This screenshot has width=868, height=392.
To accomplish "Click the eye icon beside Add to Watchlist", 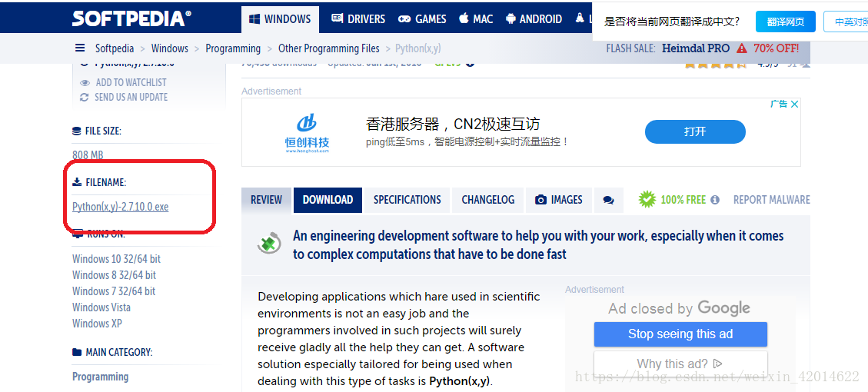I will pos(85,82).
